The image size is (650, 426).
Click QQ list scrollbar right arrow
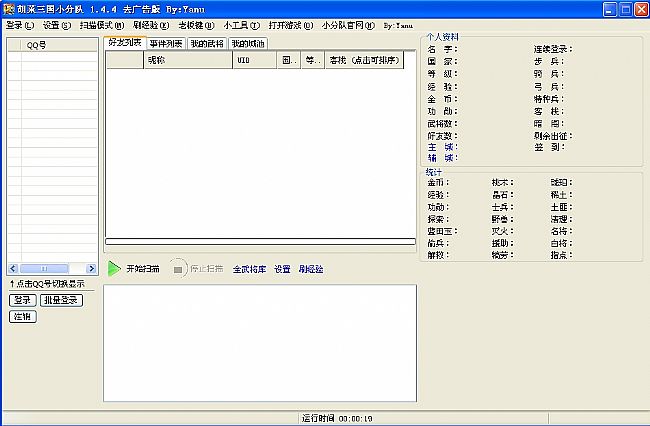[91, 269]
